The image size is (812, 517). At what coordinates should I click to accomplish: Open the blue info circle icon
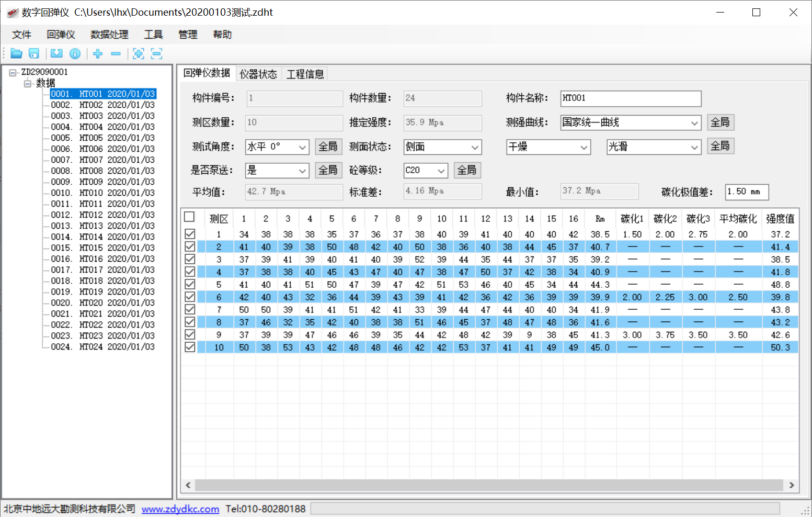click(75, 53)
